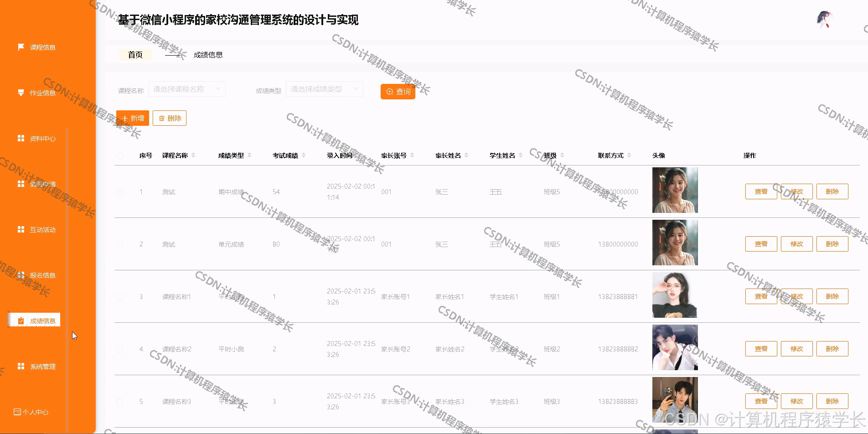The image size is (868, 434).
Task: Check the checkbox for row 3
Action: 120,297
